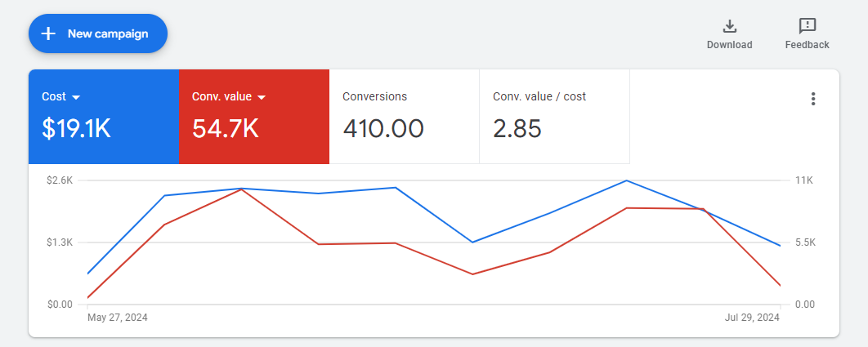Click the plus icon in New campaign
Screen dimensions: 868x347
(49, 33)
